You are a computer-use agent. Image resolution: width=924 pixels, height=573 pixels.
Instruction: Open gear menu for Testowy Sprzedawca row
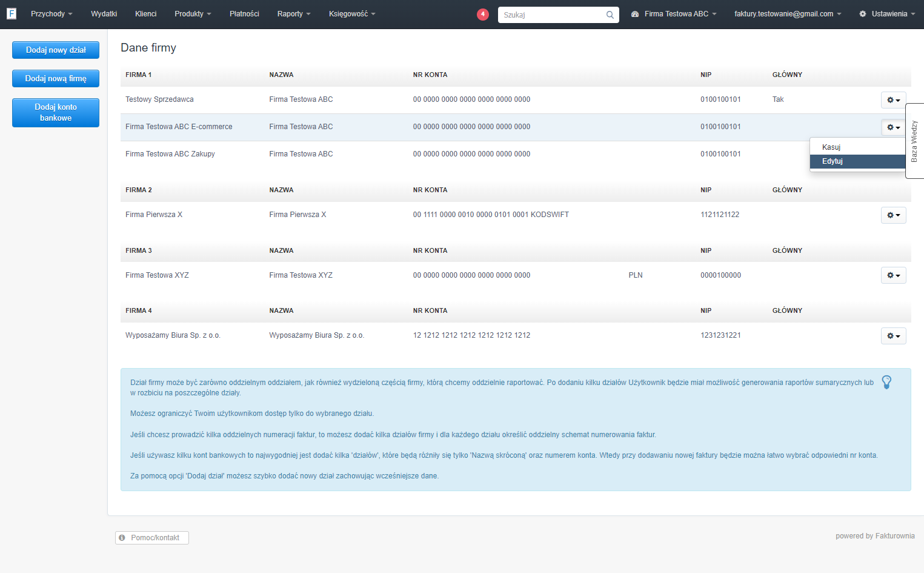893,100
